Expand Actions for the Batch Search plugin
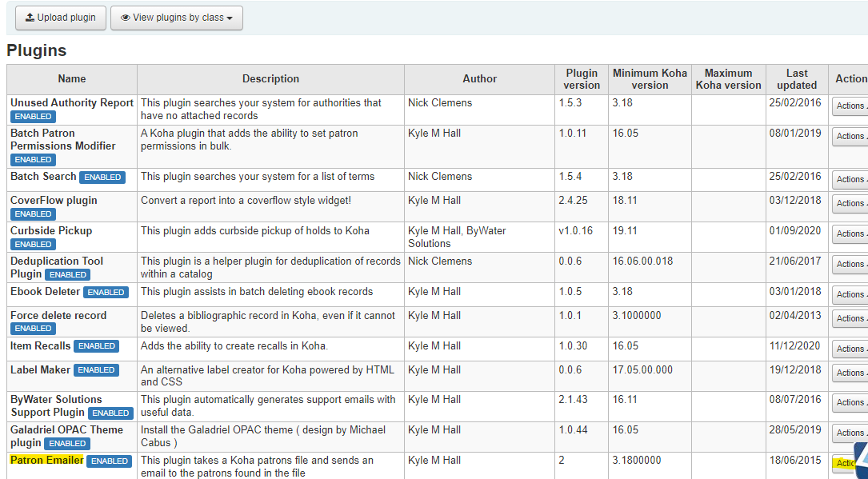The width and height of the screenshot is (868, 479). (x=850, y=179)
